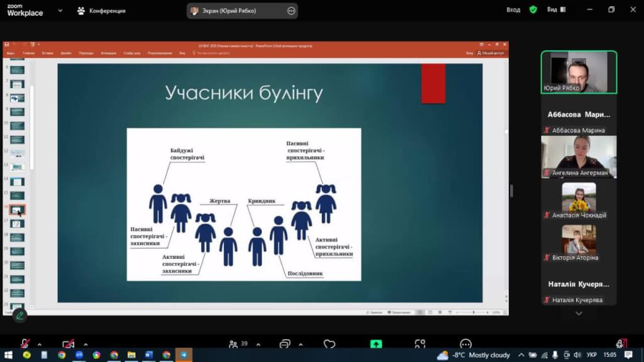Expand video options arrow next to camera
Screen dimensions: 644x362
[x=86, y=344]
